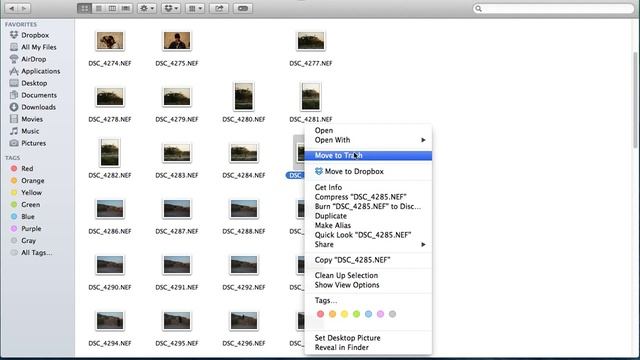This screenshot has height=360, width=640.
Task: Open the Dropbox toolbar dropdown
Action: click(x=171, y=8)
